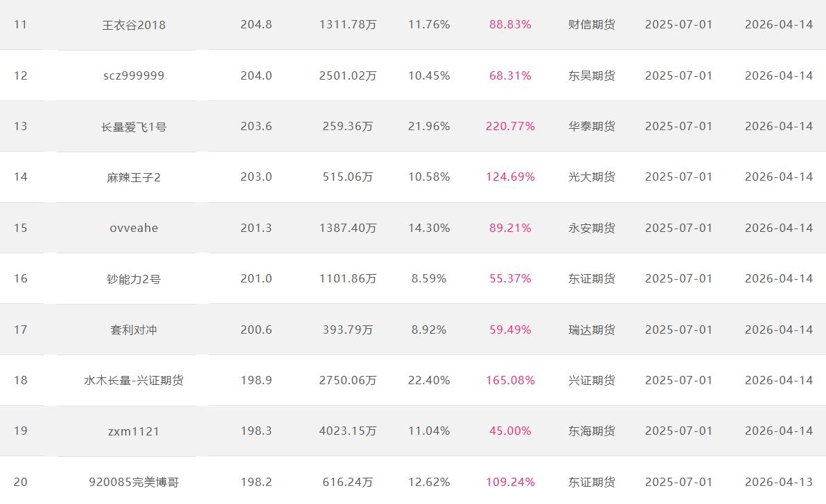Click the 165.08% return figure
The height and width of the screenshot is (504, 826).
[x=510, y=380]
